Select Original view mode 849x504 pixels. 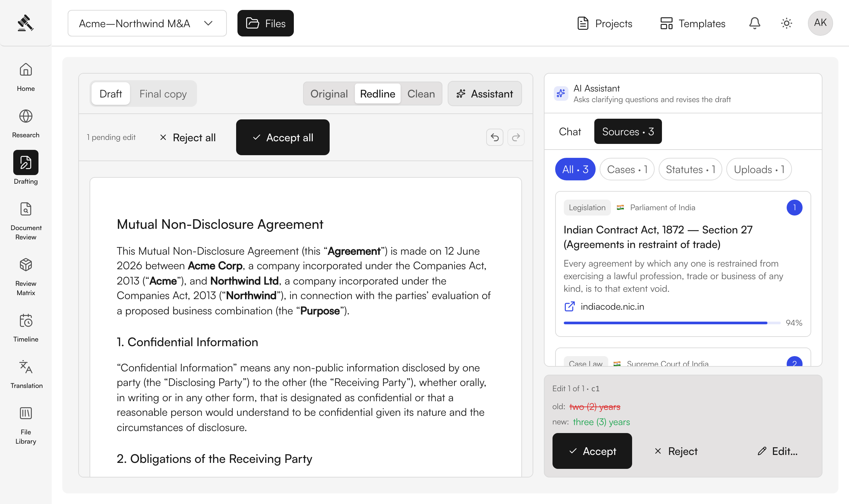tap(329, 94)
